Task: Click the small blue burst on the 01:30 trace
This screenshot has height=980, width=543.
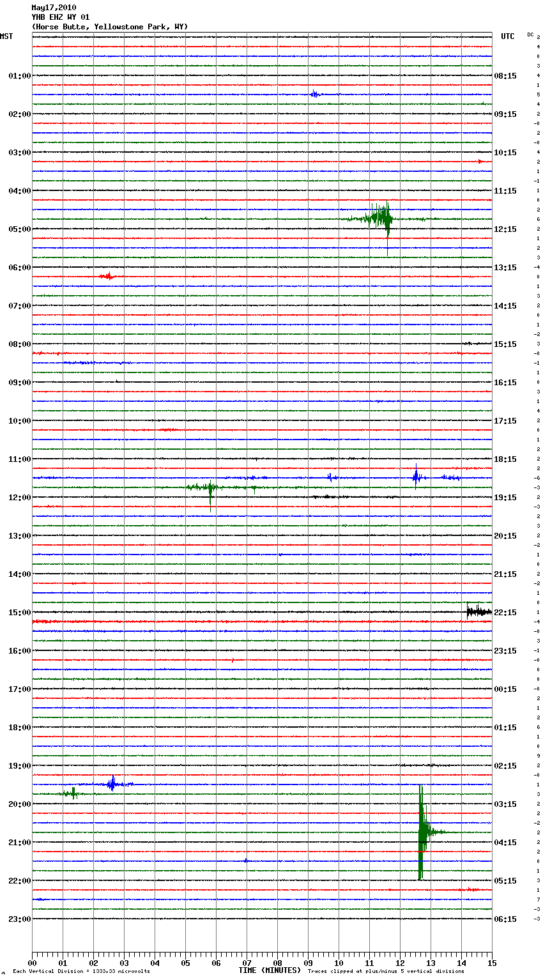Action: pyautogui.click(x=314, y=95)
